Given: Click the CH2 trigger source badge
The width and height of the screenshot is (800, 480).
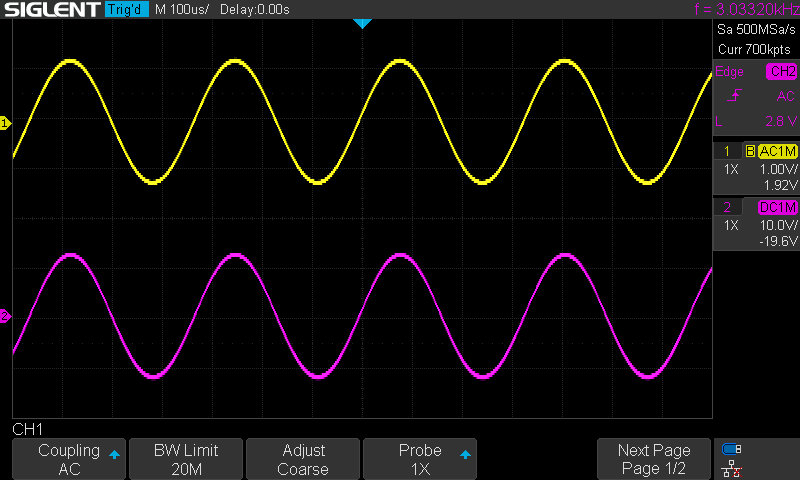Looking at the screenshot, I should [782, 71].
